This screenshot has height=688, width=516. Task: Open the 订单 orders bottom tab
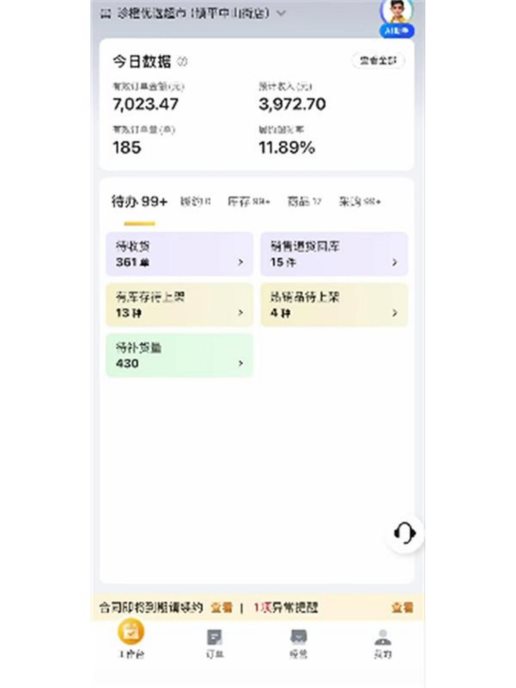[x=215, y=643]
